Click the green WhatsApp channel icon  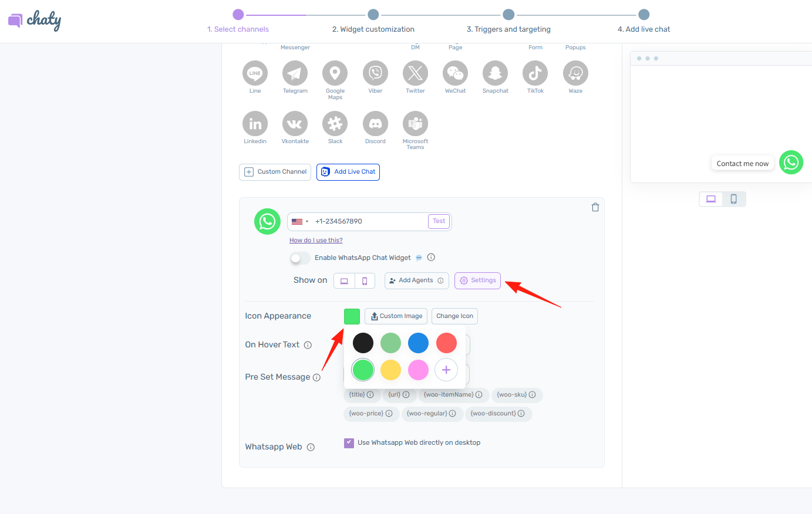(x=267, y=221)
